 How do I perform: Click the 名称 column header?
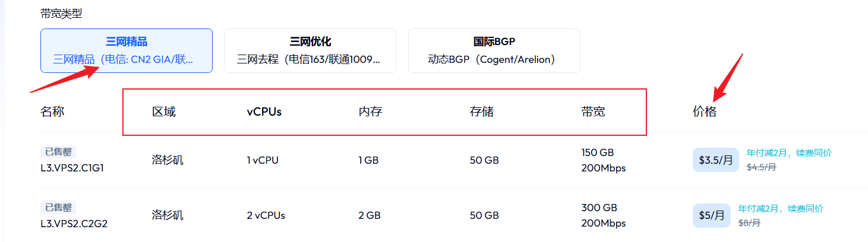point(52,112)
